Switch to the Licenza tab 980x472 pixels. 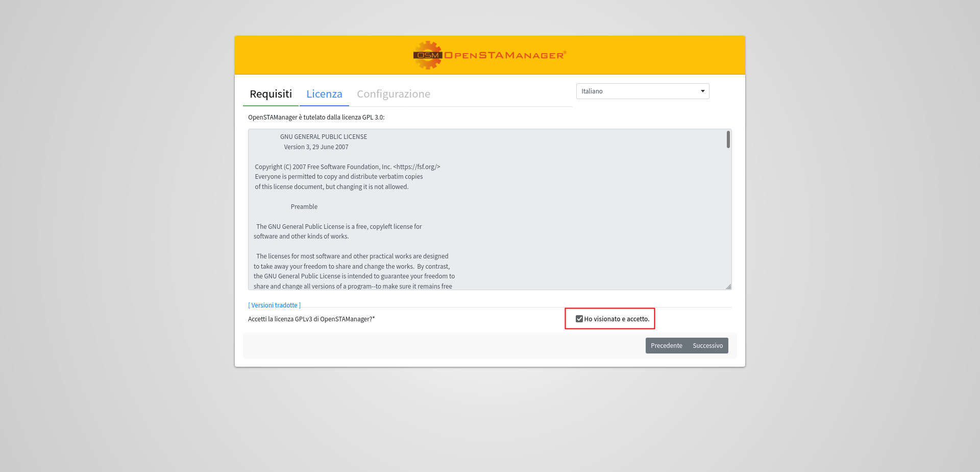[x=324, y=94]
